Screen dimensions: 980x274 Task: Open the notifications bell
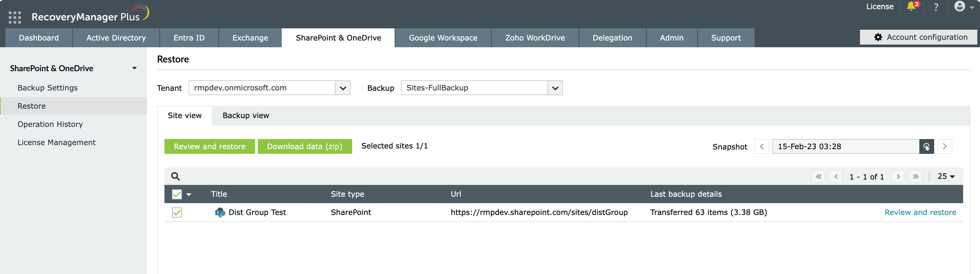click(912, 6)
